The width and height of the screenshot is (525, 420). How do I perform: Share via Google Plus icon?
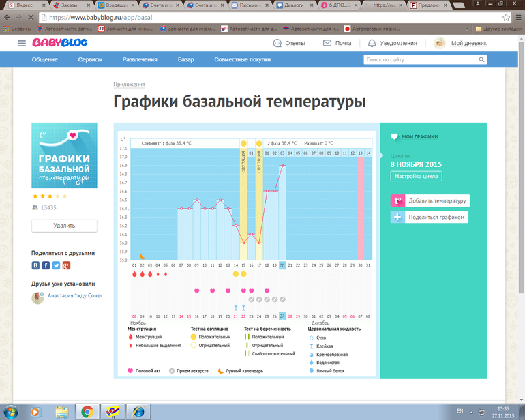[x=66, y=265]
